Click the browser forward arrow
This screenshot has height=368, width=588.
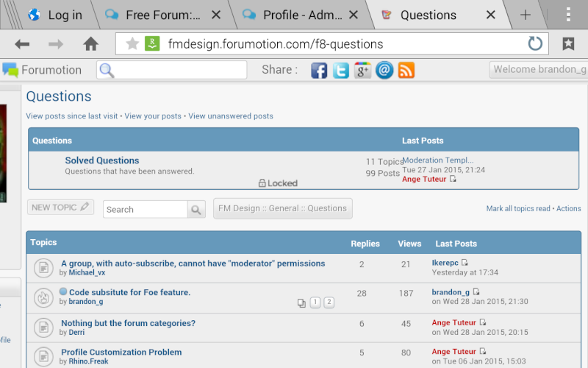(56, 44)
